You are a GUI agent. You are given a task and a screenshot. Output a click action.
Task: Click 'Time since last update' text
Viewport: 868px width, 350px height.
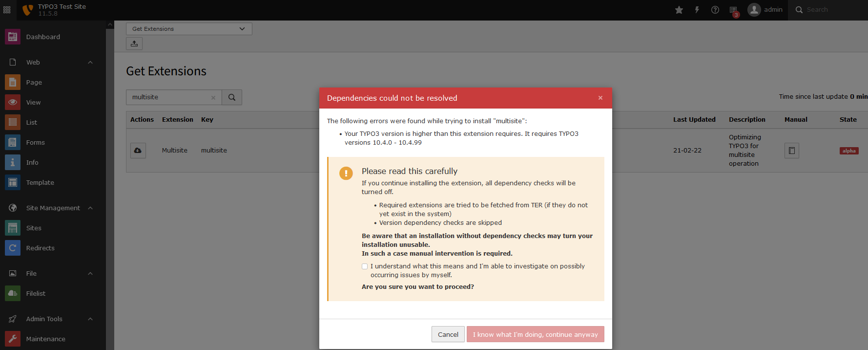point(813,97)
